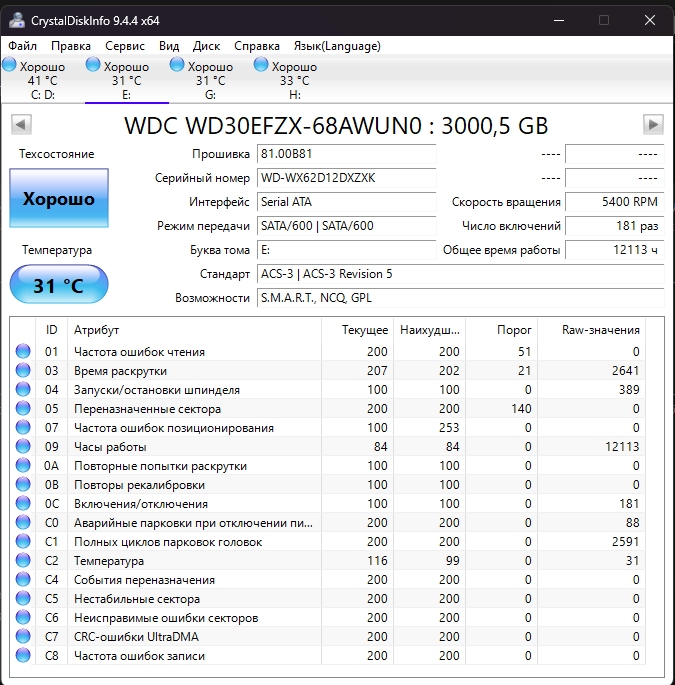Click the serial number field WD-WX62D12DXZXK
This screenshot has width=675, height=685.
[x=346, y=178]
